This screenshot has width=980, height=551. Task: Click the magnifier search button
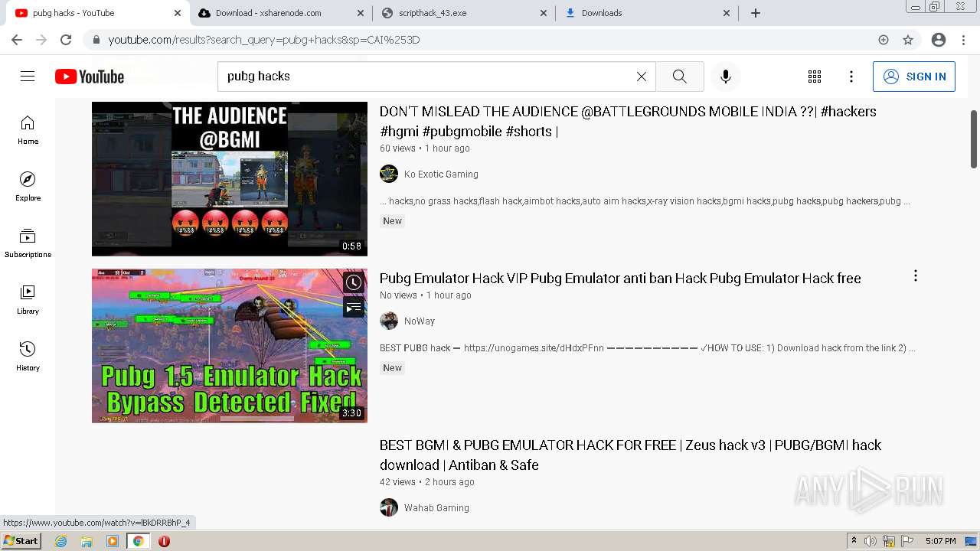(680, 77)
